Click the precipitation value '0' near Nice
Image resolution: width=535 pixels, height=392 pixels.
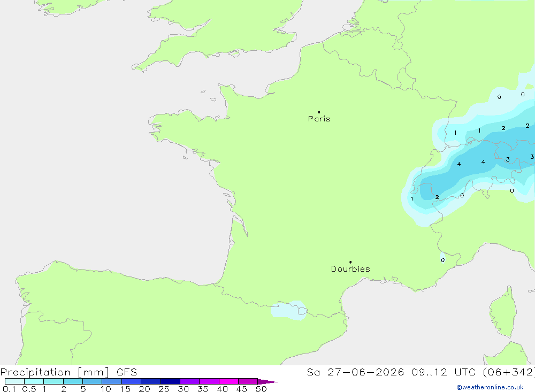[x=442, y=260]
